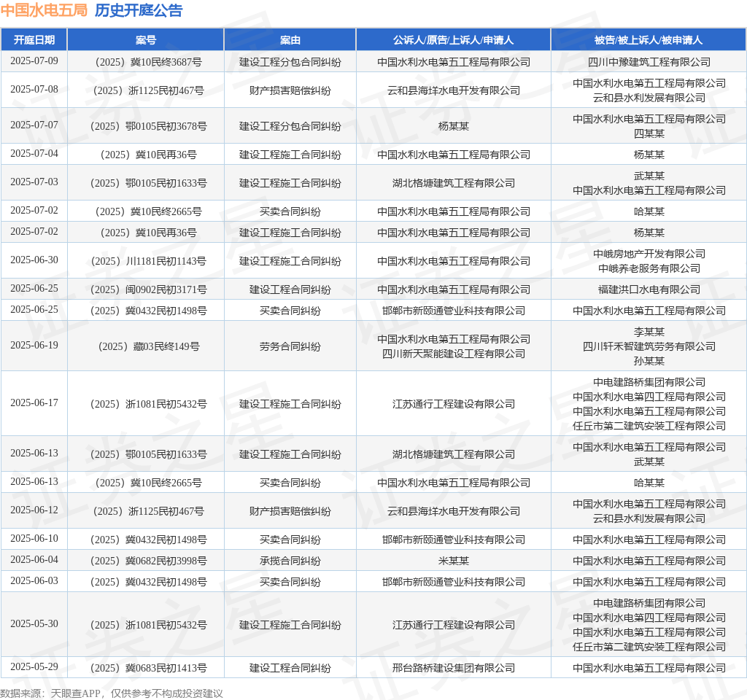This screenshot has width=747, height=700.
Task: Click the 开庭日期 column header
Action: (34, 40)
